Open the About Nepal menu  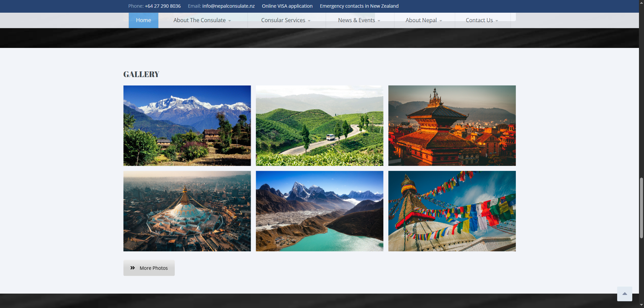coord(421,20)
